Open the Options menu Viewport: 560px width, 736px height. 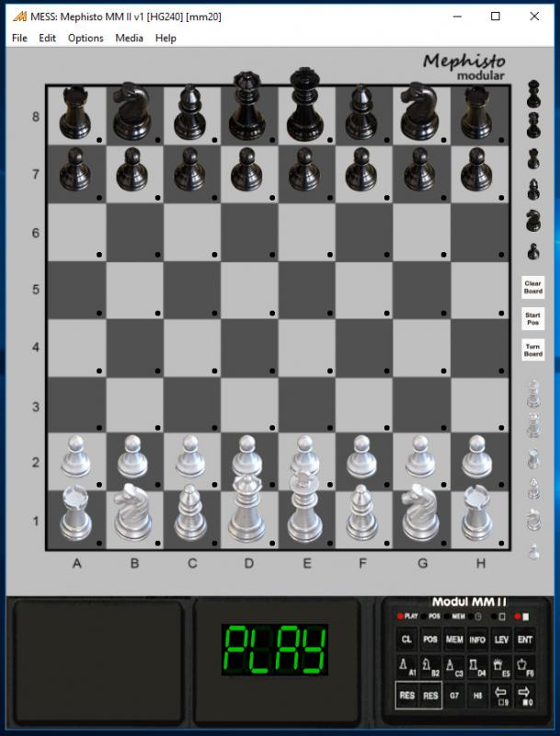(x=86, y=38)
